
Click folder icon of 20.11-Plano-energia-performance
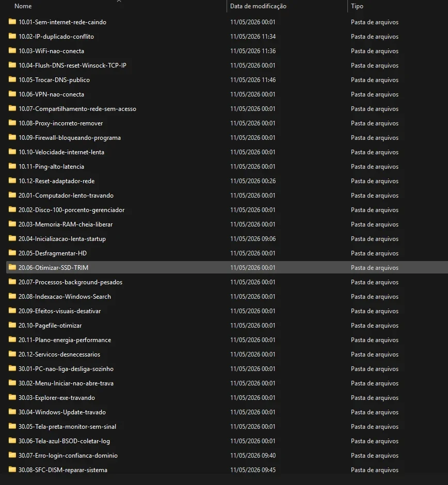pyautogui.click(x=12, y=339)
